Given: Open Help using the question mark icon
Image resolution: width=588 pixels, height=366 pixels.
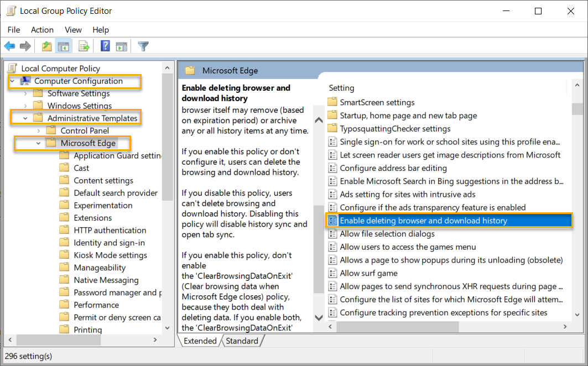Looking at the screenshot, I should click(x=105, y=46).
